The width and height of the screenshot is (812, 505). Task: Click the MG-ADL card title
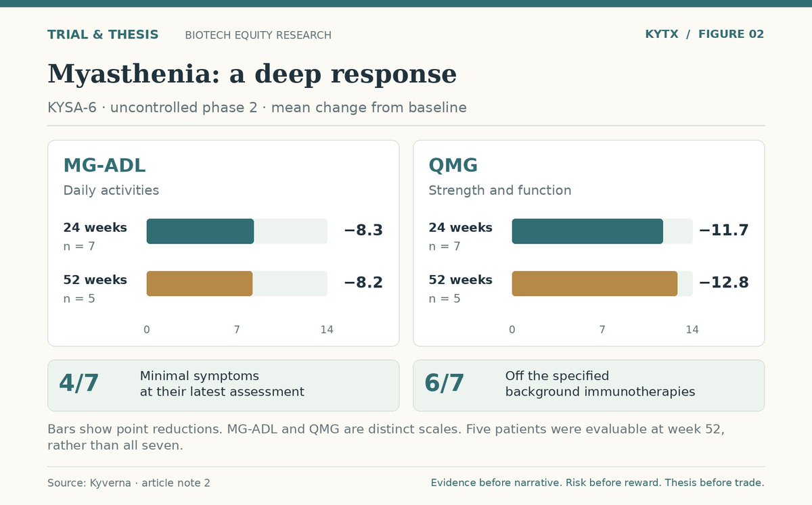coord(104,166)
